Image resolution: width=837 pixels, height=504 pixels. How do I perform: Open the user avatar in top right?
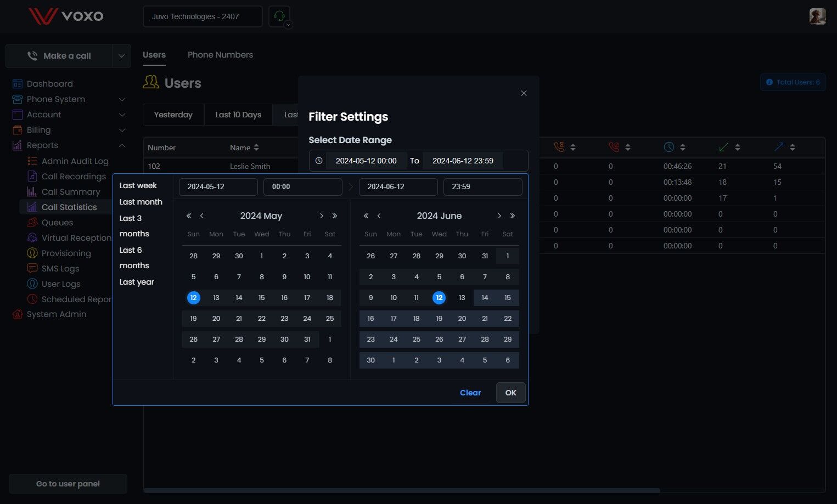pos(817,16)
